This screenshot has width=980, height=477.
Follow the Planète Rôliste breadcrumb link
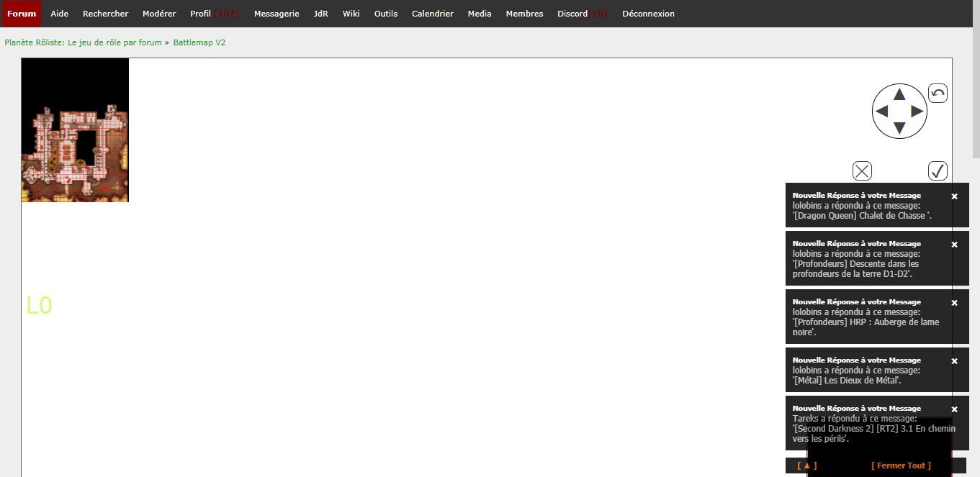click(83, 42)
